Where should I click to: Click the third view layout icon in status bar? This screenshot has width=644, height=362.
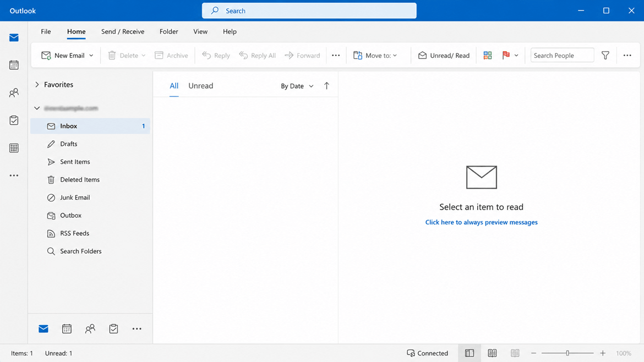515,353
